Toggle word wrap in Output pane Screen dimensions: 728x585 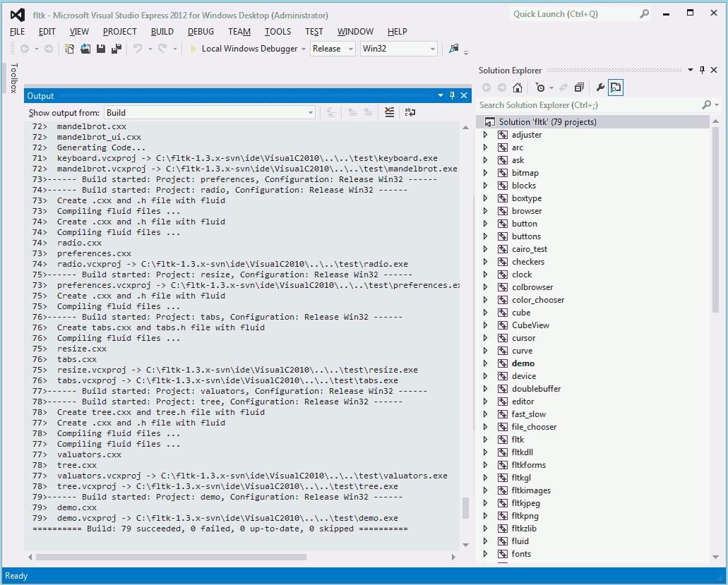[x=410, y=112]
